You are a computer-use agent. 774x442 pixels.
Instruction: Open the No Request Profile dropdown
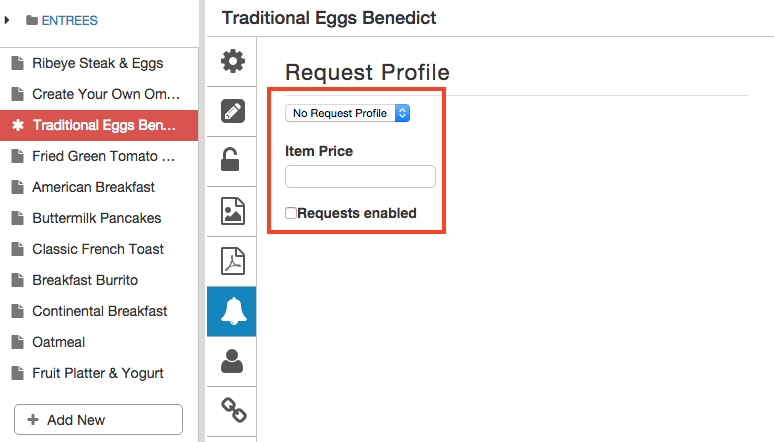pos(348,113)
